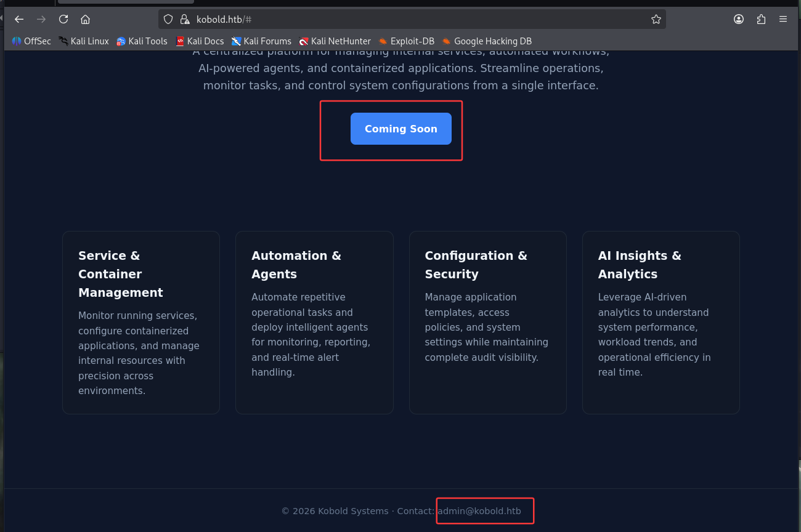The width and height of the screenshot is (801, 532).
Task: Click the forward navigation arrow
Action: tap(41, 19)
